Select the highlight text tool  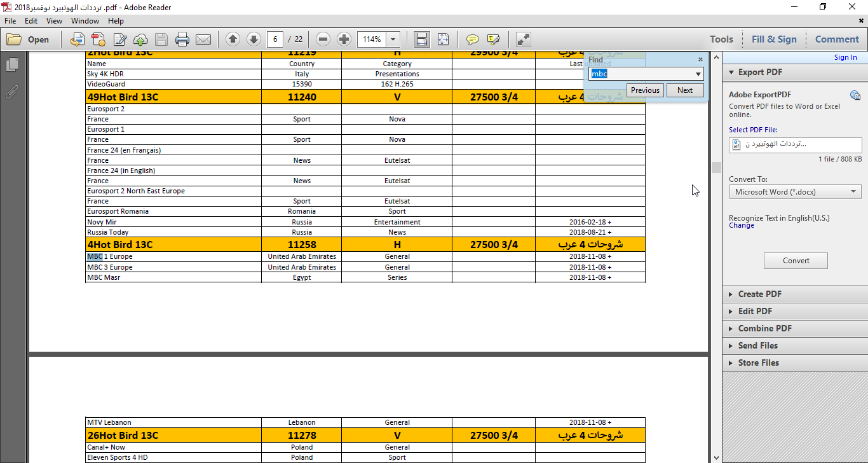point(494,39)
